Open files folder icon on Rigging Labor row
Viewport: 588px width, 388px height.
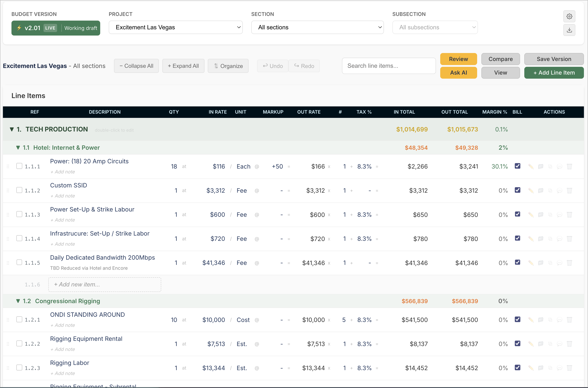pyautogui.click(x=541, y=368)
